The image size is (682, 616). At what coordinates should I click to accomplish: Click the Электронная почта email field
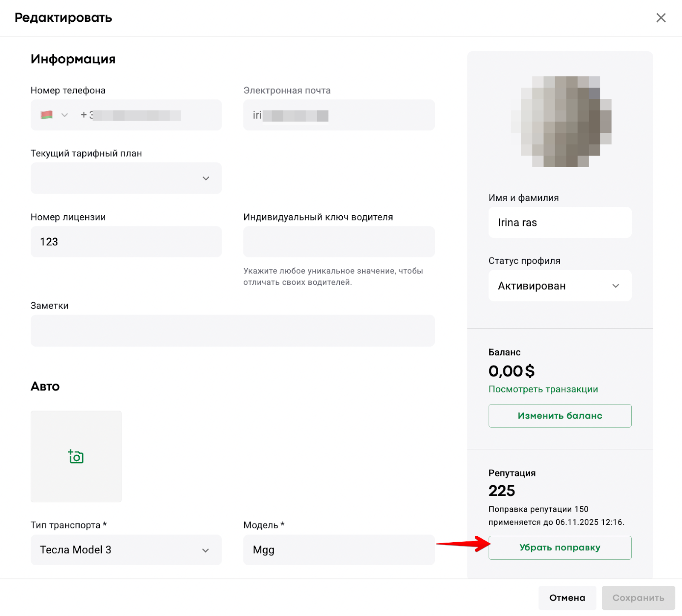[x=339, y=115]
